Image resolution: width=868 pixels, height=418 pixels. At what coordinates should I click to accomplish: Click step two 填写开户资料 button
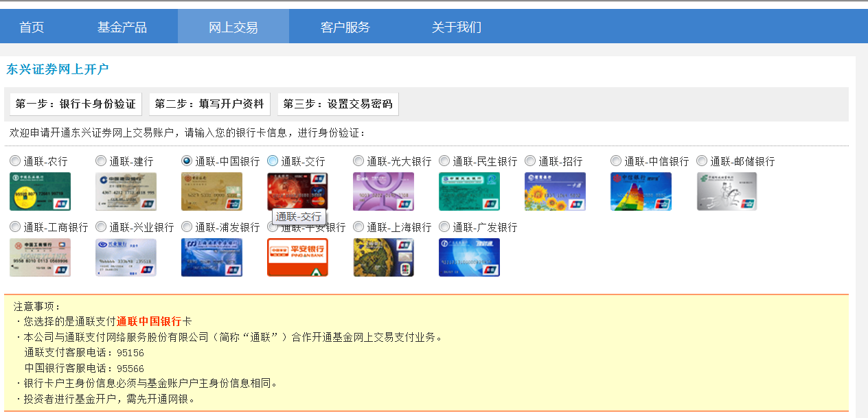click(209, 104)
